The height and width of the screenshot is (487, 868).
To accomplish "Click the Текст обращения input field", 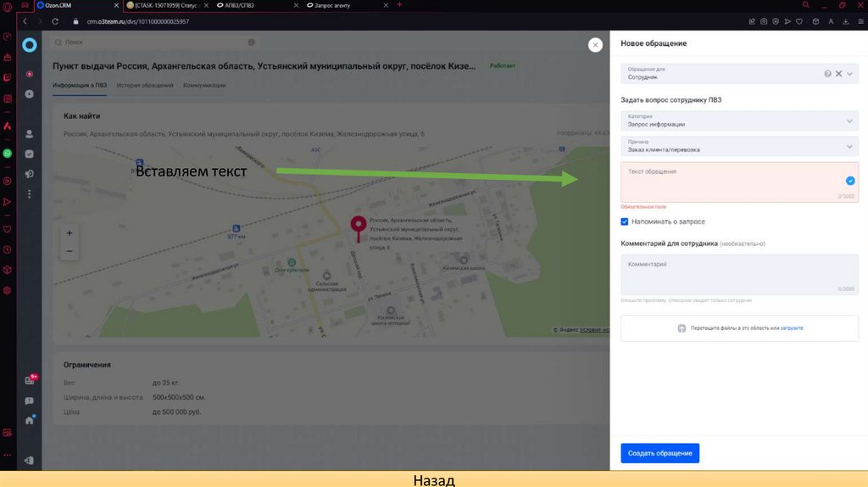I will [x=739, y=182].
